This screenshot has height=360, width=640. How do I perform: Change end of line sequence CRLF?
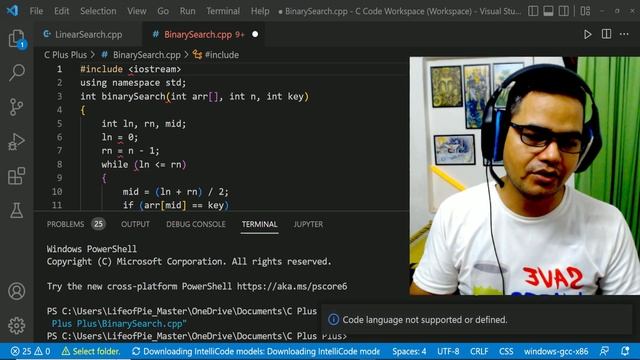[479, 351]
